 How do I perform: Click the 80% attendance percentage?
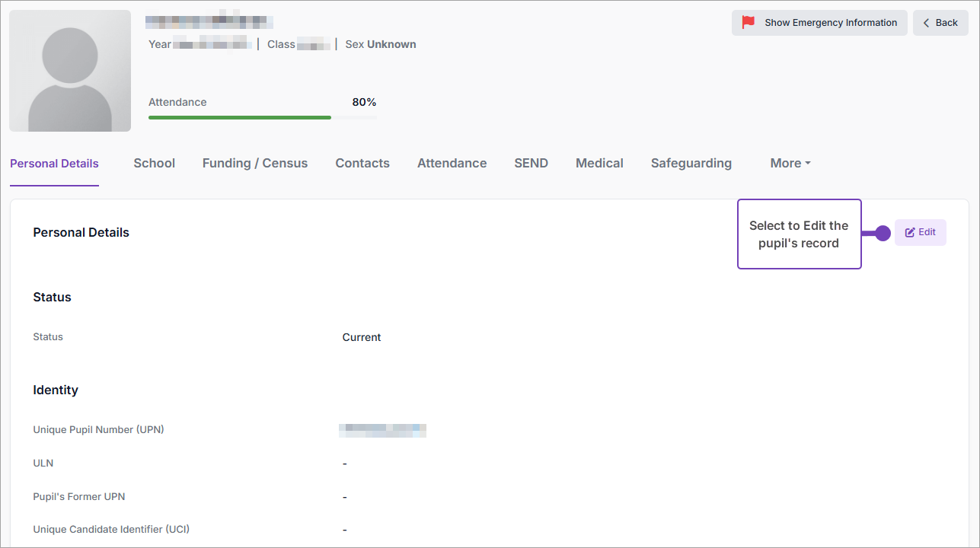point(364,102)
